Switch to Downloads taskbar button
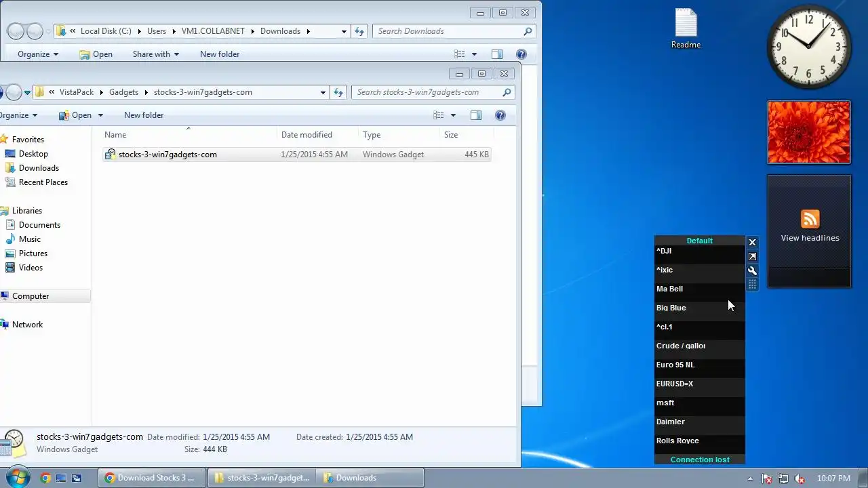 pos(370,478)
